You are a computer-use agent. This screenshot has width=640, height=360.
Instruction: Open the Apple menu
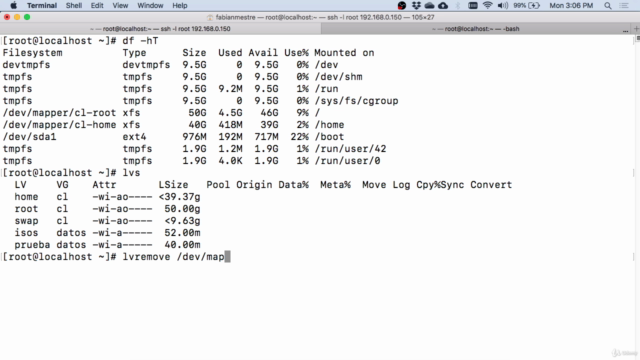coord(13,5)
